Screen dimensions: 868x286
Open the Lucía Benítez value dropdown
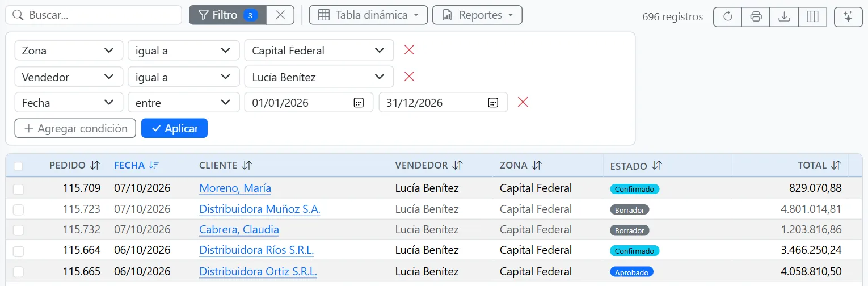[x=319, y=77]
